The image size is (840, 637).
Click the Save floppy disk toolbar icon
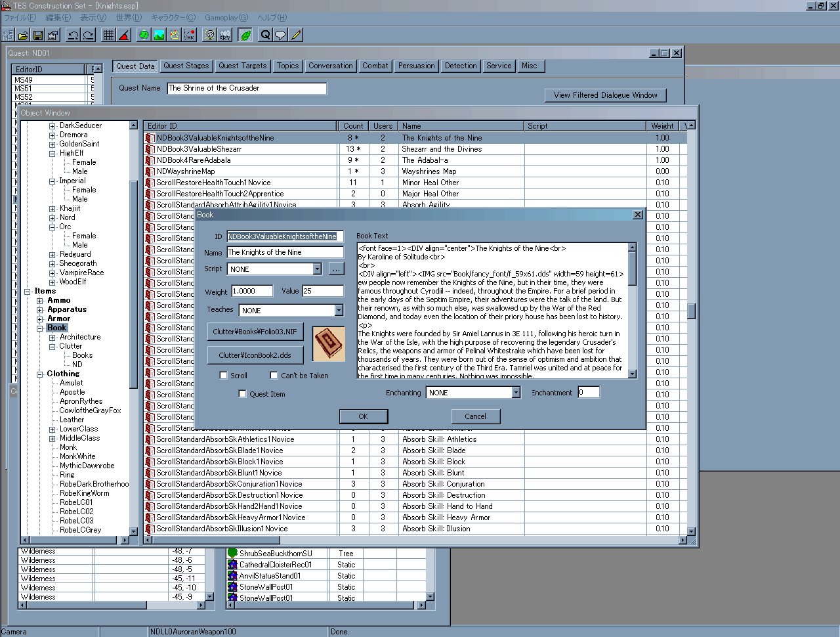point(38,35)
